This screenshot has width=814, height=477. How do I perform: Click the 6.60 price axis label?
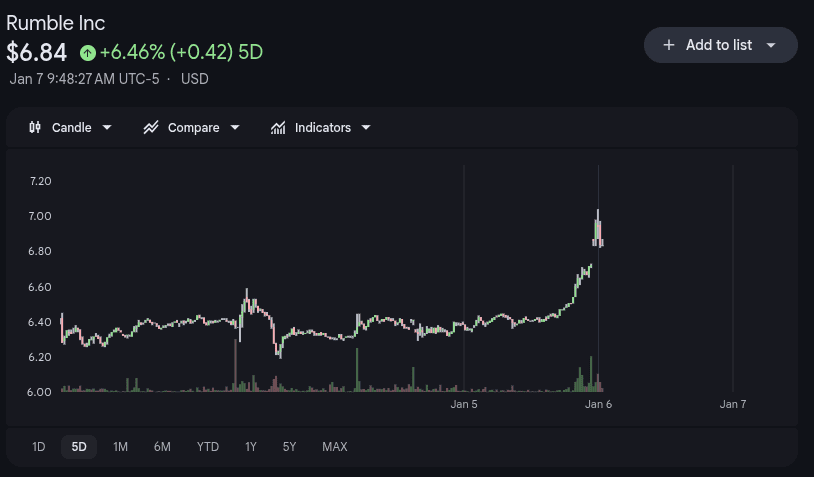40,287
